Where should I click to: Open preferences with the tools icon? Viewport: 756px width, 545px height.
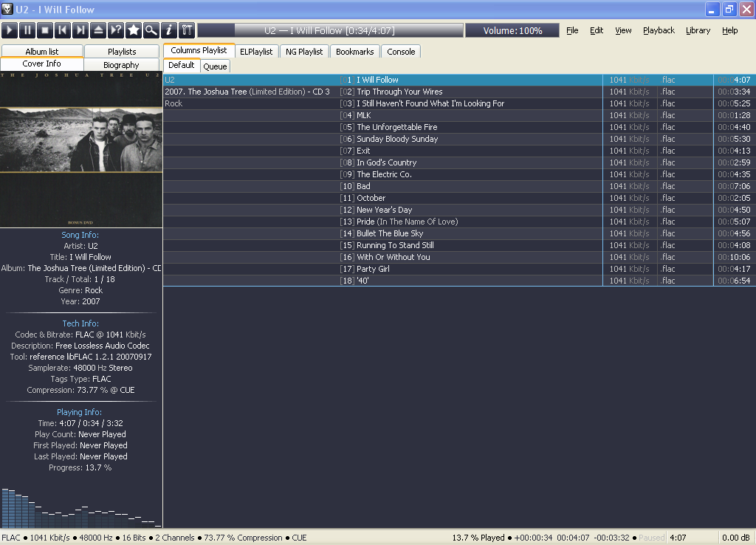(187, 30)
